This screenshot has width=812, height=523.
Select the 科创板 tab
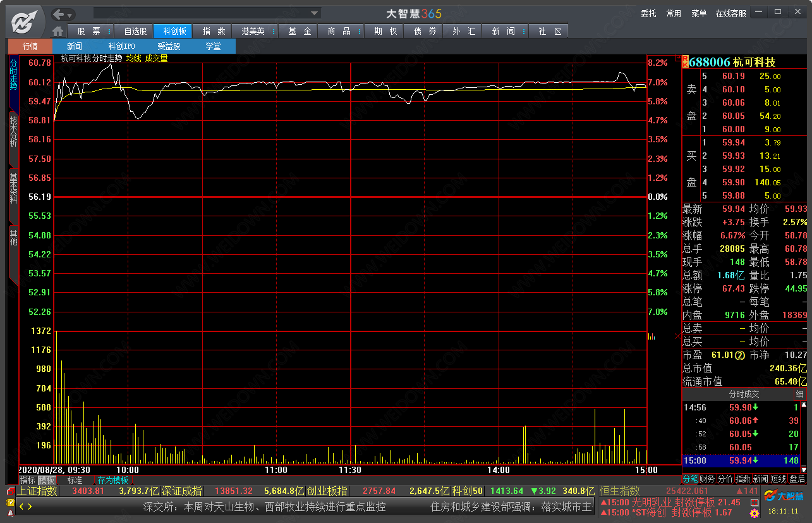[174, 31]
